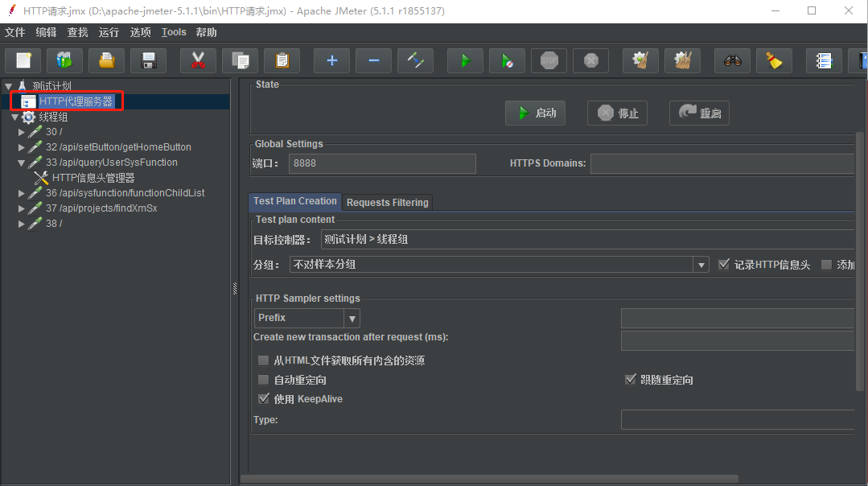The image size is (868, 486).
Task: Uncheck the 使用 KeepAlive checkbox
Action: (x=264, y=398)
